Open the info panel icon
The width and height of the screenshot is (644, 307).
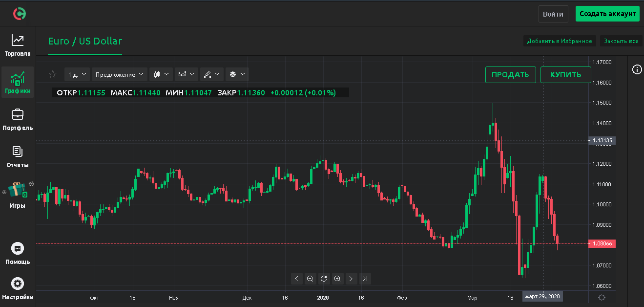coord(637,69)
